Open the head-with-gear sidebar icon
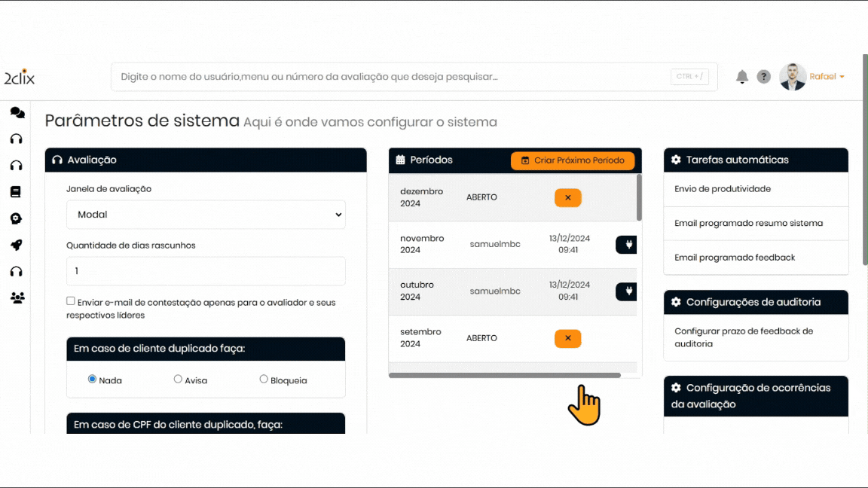The width and height of the screenshot is (868, 488). tap(16, 218)
